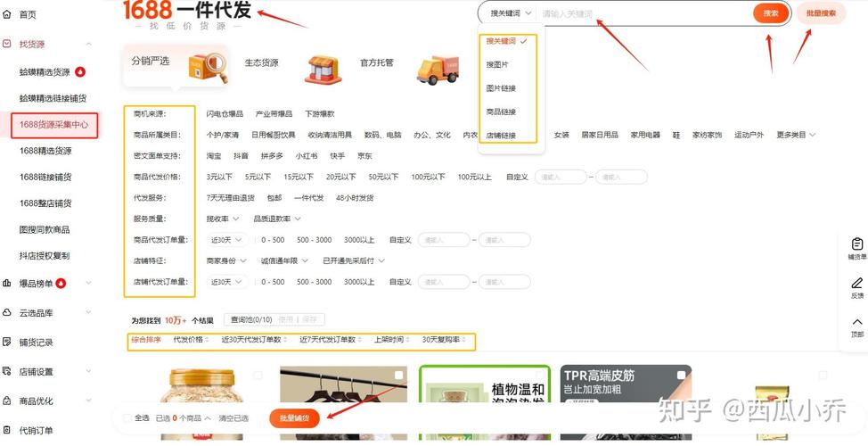
Task: Click 清空已选 link
Action: pyautogui.click(x=233, y=418)
